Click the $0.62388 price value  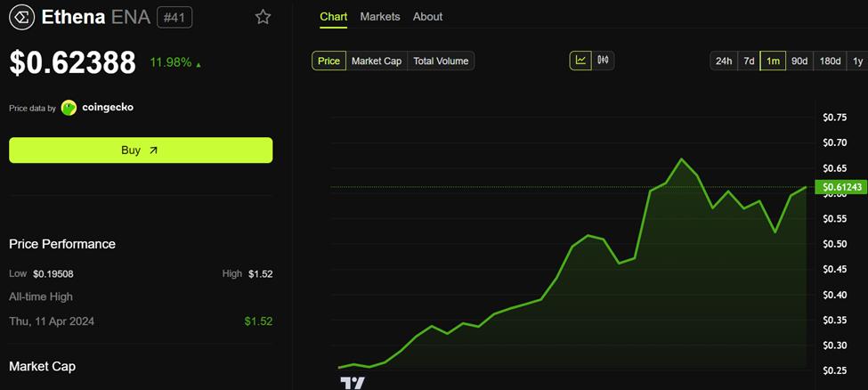coord(72,62)
